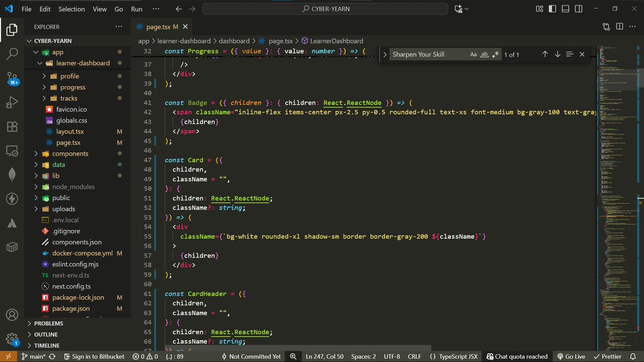Viewport: 644px width, 362px height.
Task: Open Copilot chat dropdown arrow
Action: point(466,9)
